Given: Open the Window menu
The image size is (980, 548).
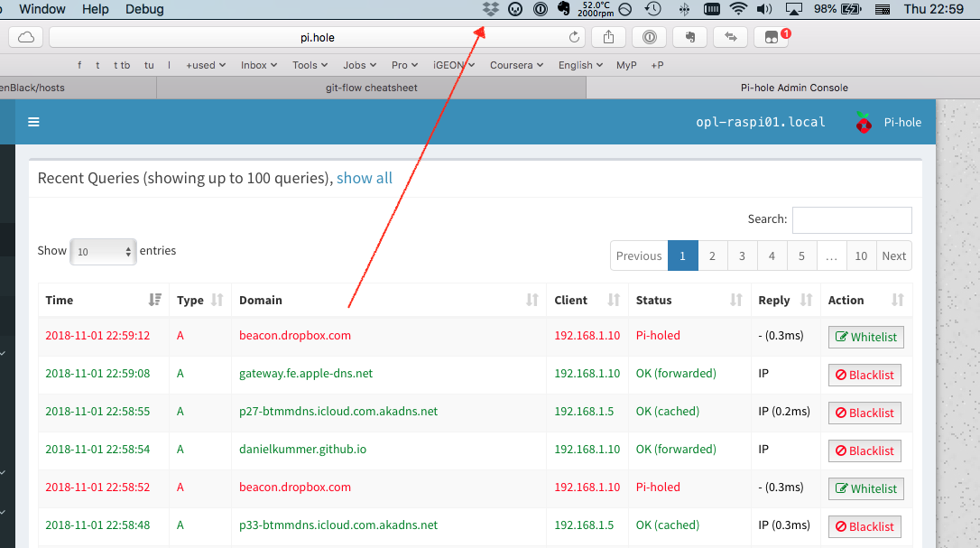Looking at the screenshot, I should coord(42,9).
